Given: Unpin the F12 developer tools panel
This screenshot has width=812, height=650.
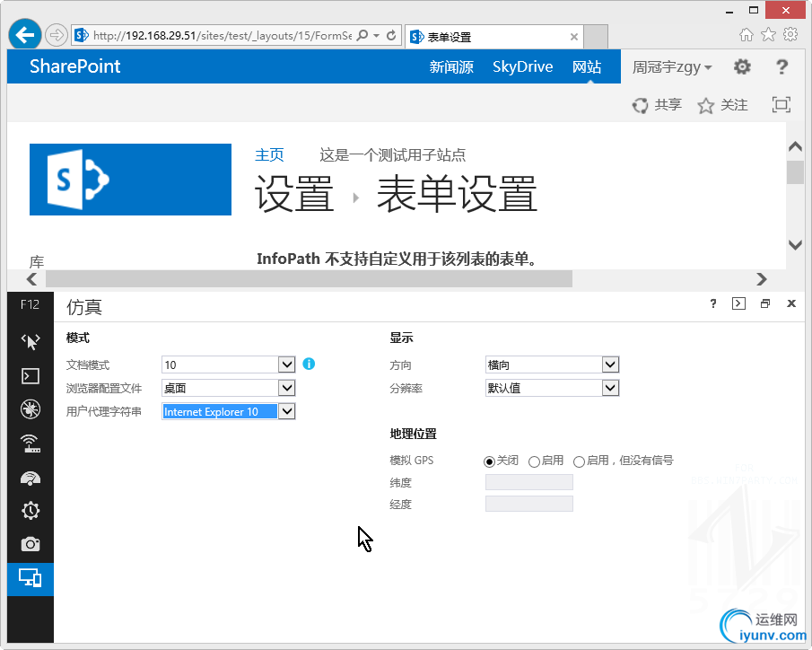Looking at the screenshot, I should 764,303.
